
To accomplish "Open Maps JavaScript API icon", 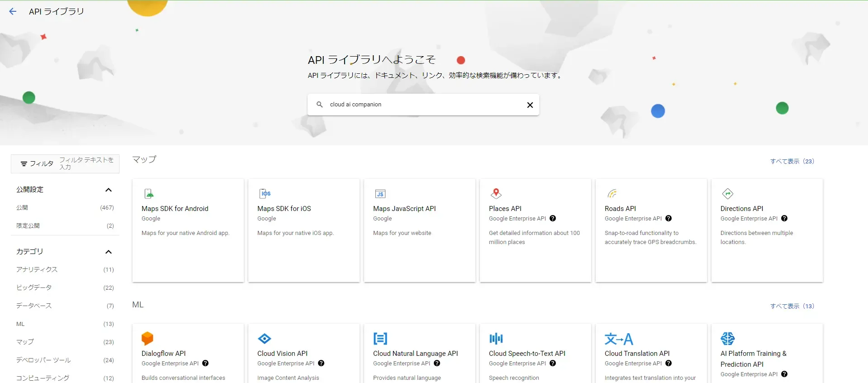I will point(380,194).
